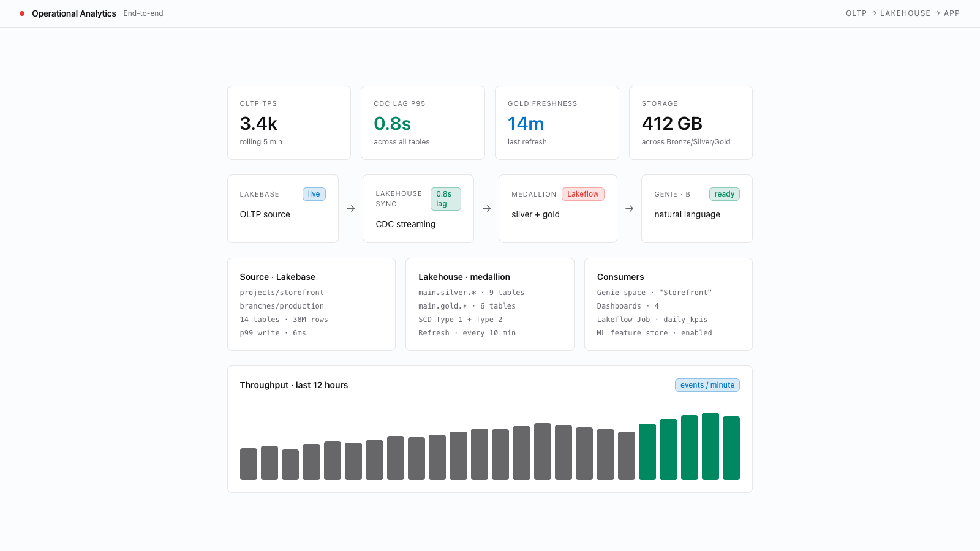Click the 'ready' badge on Genie BI

725,194
